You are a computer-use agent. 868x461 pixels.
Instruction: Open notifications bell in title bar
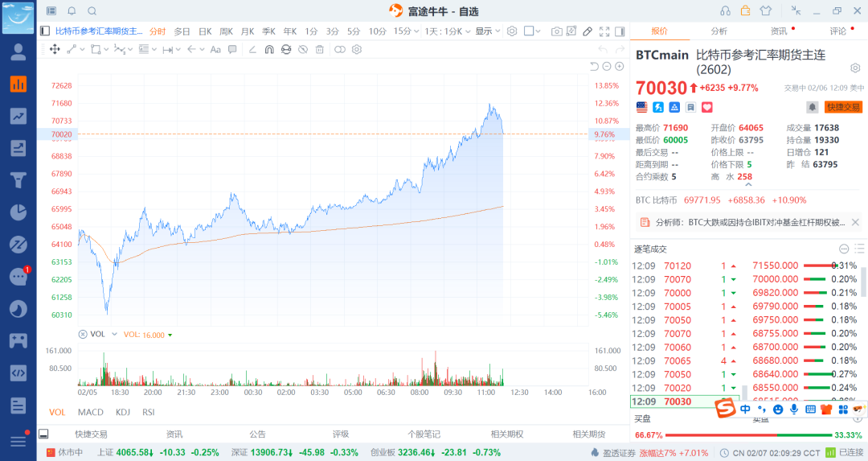point(72,11)
